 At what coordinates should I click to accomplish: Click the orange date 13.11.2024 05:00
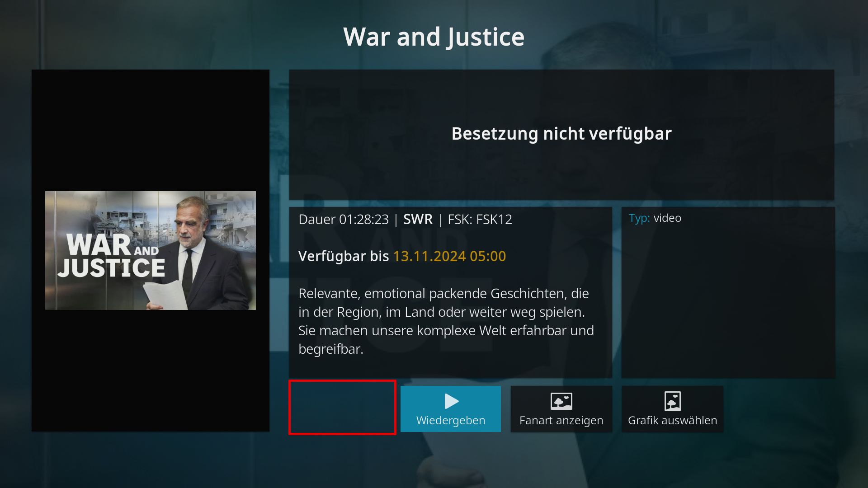[x=449, y=256]
